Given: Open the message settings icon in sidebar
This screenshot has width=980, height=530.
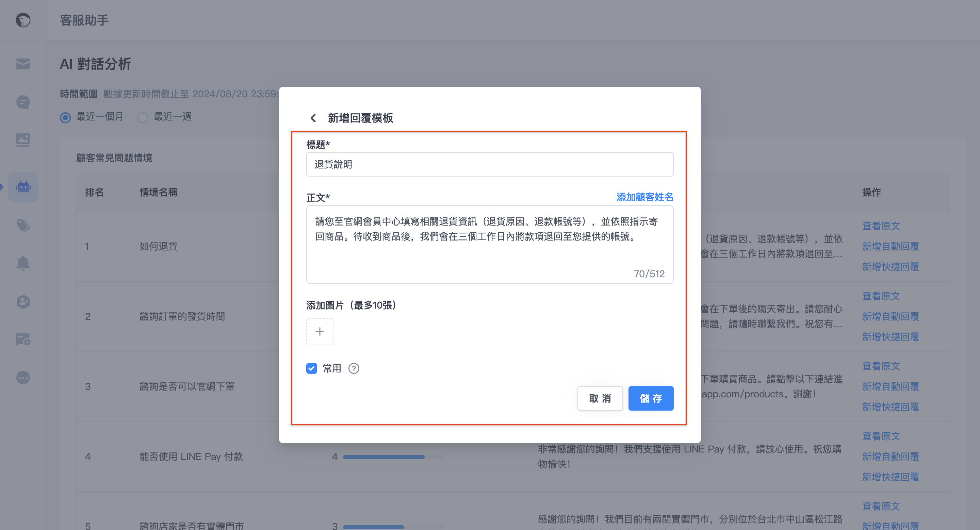Looking at the screenshot, I should click(x=23, y=339).
